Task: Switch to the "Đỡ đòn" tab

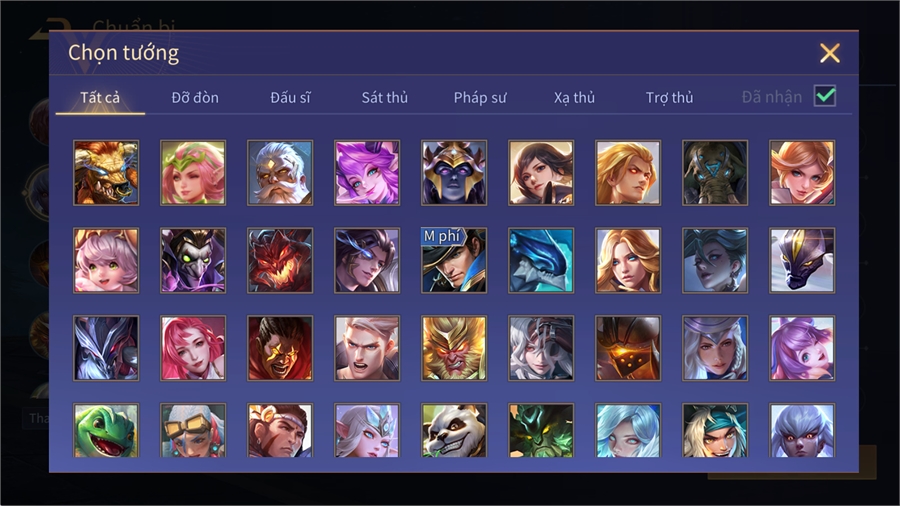Action: point(195,98)
